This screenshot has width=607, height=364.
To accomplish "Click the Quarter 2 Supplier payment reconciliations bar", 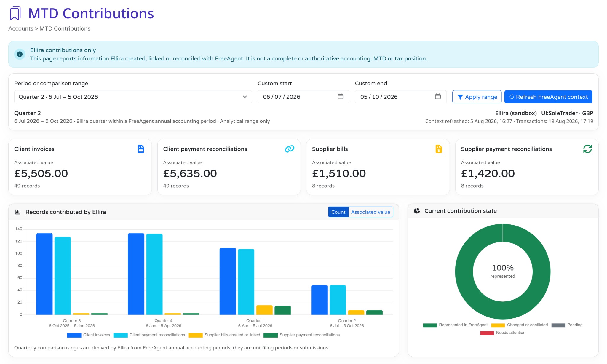I will pyautogui.click(x=374, y=312).
